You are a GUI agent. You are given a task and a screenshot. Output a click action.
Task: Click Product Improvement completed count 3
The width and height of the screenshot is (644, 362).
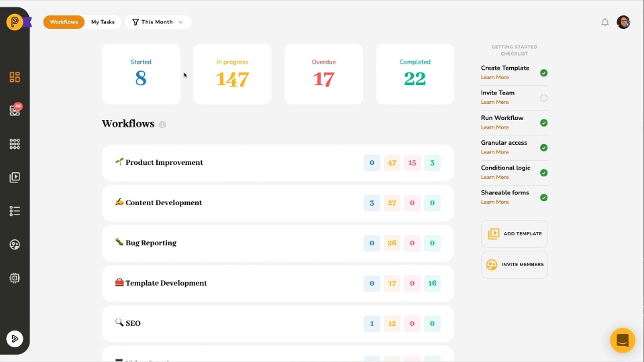[x=432, y=163]
